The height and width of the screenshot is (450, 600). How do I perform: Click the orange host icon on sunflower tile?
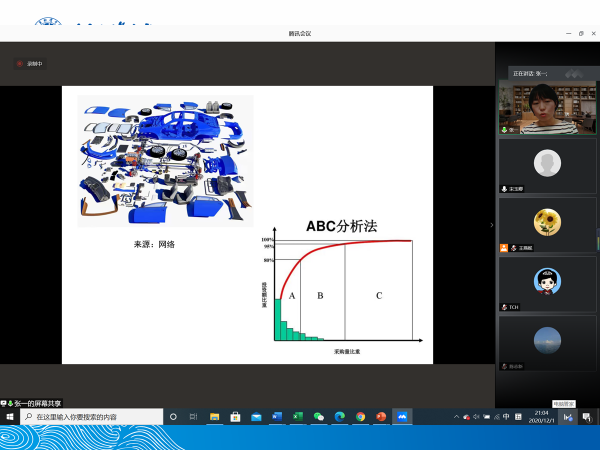click(505, 248)
